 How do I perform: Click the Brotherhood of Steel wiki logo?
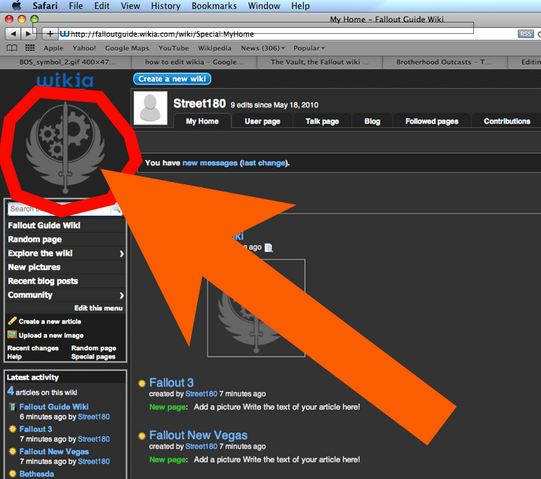point(66,147)
